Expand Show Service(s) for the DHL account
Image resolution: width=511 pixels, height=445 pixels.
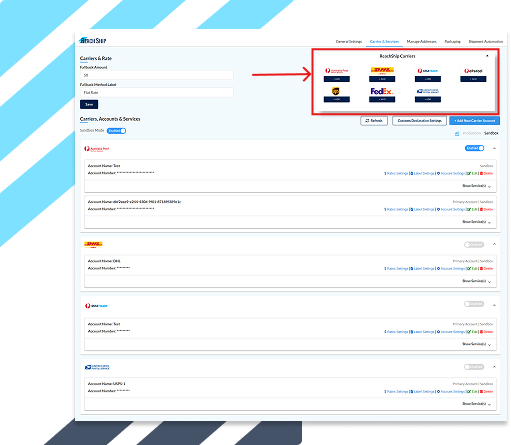tap(477, 281)
